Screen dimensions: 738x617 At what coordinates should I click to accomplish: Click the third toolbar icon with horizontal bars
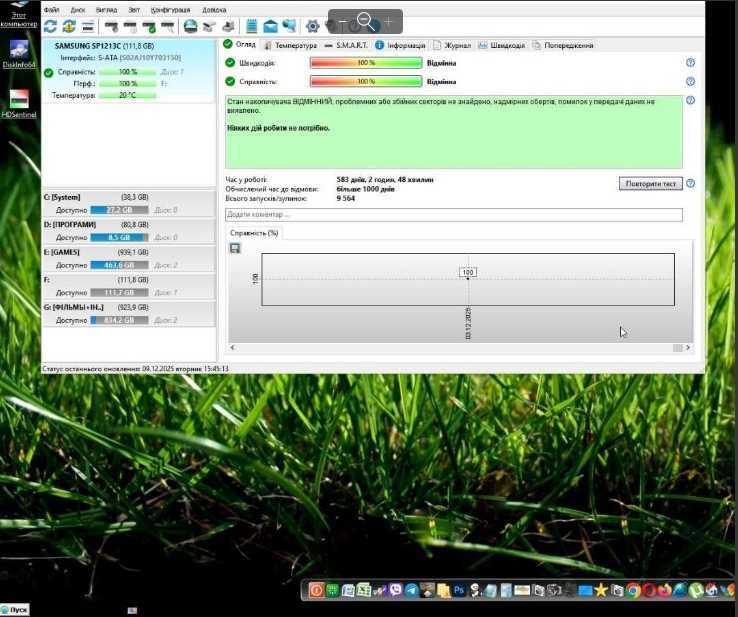click(88, 26)
